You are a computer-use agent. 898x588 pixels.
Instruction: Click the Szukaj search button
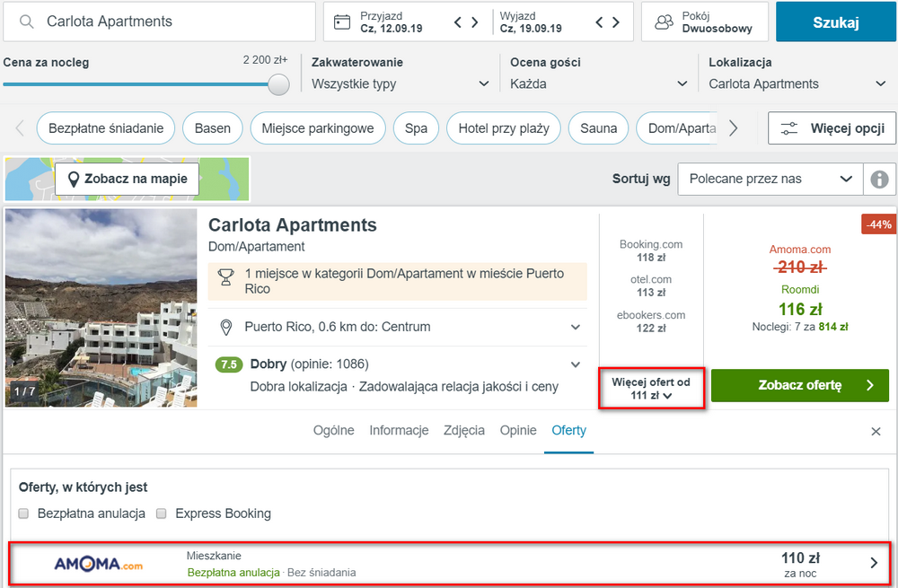tap(835, 22)
